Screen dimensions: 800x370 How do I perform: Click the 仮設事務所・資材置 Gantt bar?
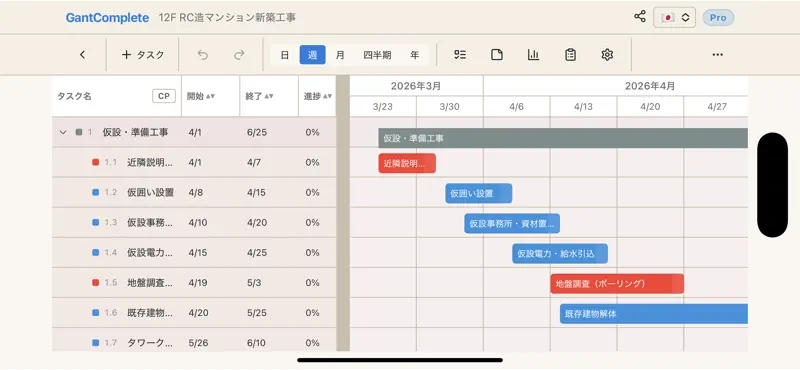[512, 224]
